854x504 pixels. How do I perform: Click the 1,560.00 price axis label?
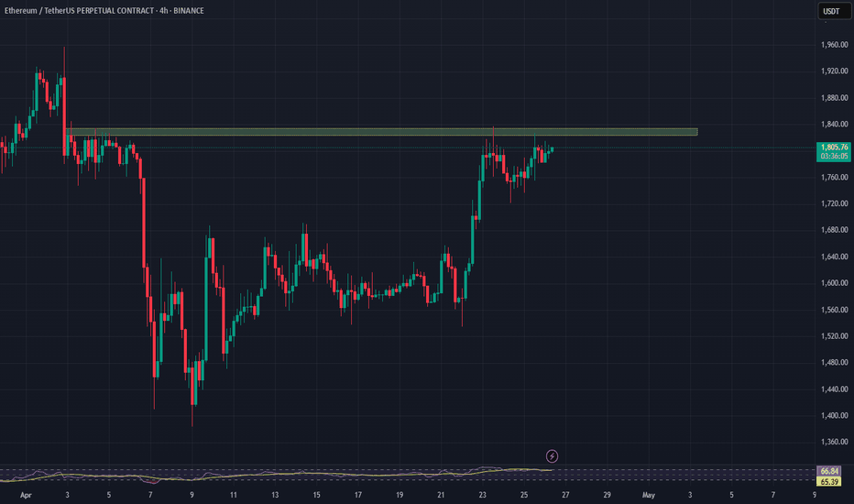(x=834, y=310)
